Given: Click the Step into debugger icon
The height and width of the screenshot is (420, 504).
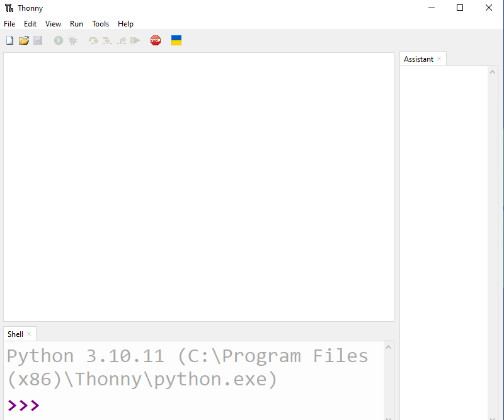Looking at the screenshot, I should 107,40.
